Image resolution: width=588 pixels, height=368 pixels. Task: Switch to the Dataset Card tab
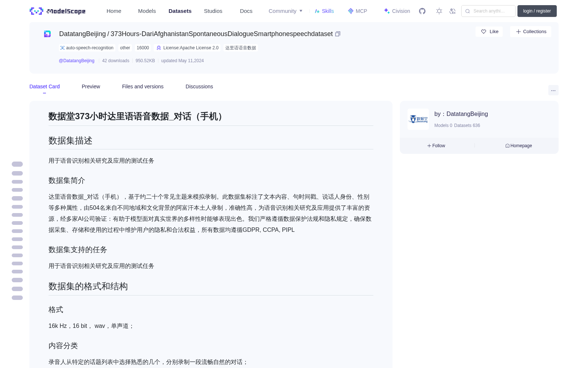tap(44, 86)
